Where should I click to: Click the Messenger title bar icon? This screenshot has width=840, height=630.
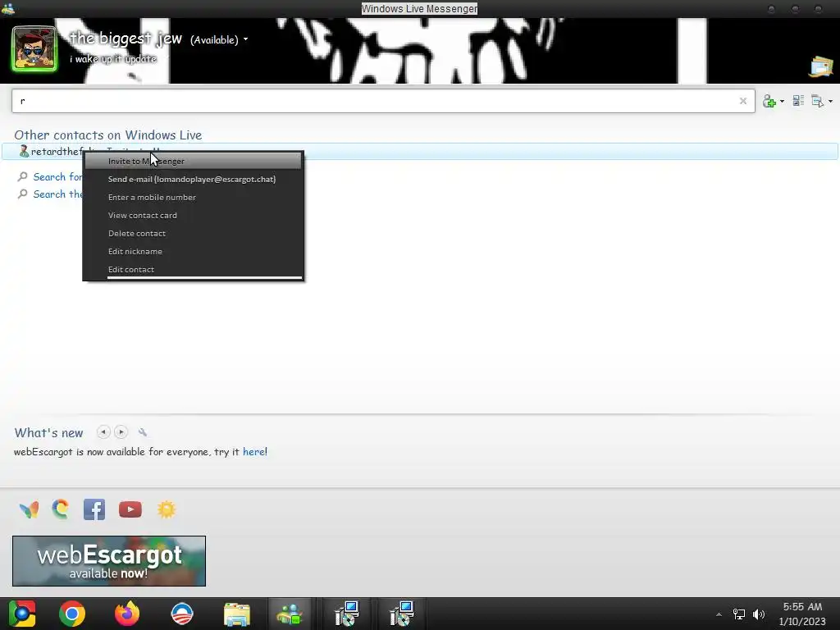click(8, 8)
